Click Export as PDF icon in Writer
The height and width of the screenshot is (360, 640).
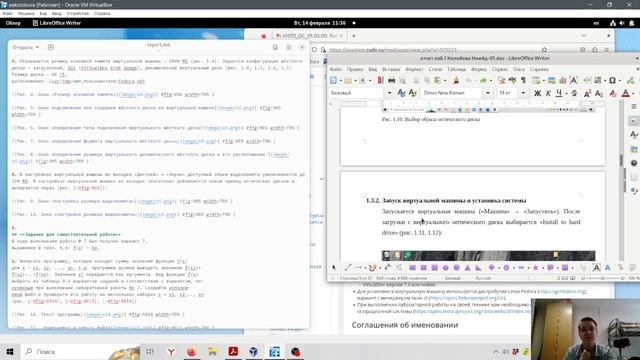coord(380,80)
